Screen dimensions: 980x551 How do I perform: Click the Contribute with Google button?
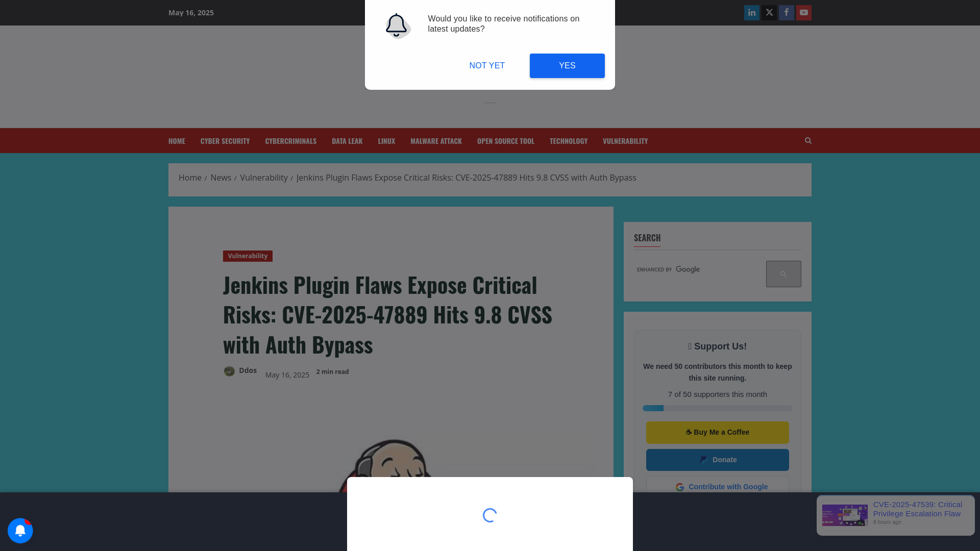[717, 487]
